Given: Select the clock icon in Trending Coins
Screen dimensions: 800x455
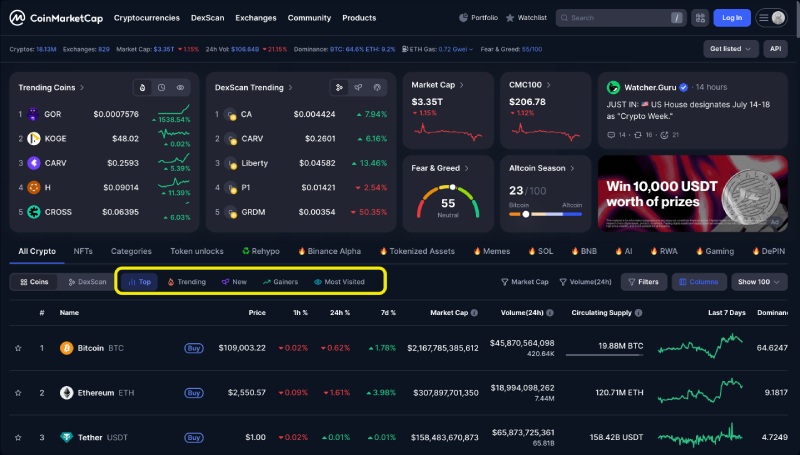Looking at the screenshot, I should (x=161, y=88).
